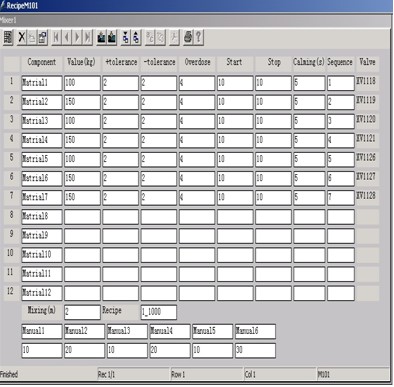Click the Manual6 label field
Viewport: 394px width, 387px height.
[x=255, y=331]
